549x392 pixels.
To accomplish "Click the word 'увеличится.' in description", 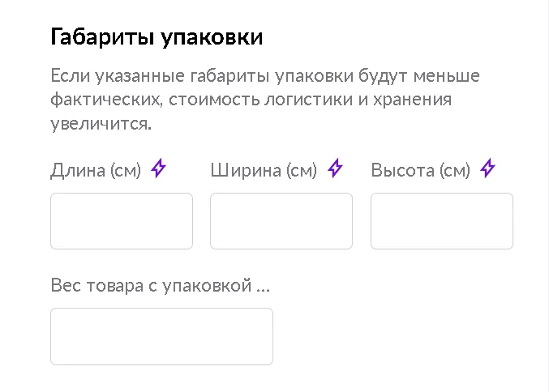I will (x=101, y=125).
